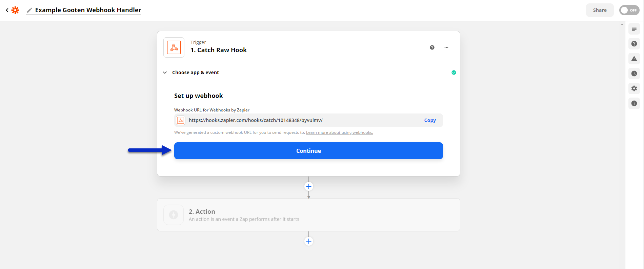Viewport: 644px width, 269px height.
Task: Open Zap history clock icon
Action: [634, 74]
